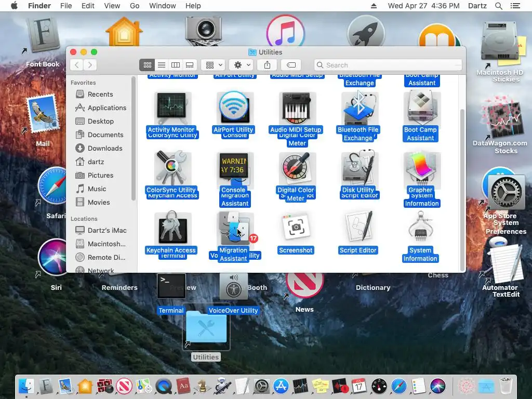Image resolution: width=532 pixels, height=399 pixels.
Task: Click the Dartz user name in menu bar
Action: [x=477, y=6]
